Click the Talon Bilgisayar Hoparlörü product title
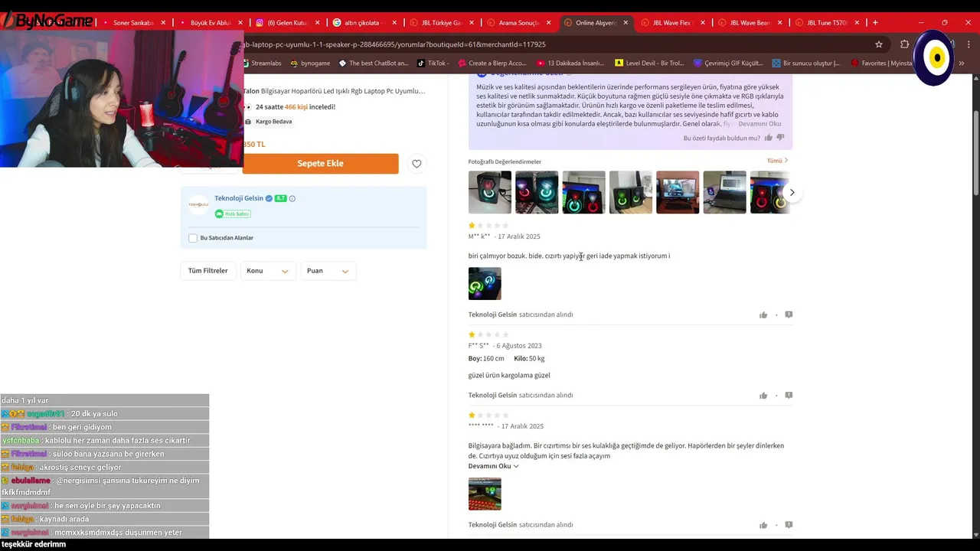 [x=334, y=91]
